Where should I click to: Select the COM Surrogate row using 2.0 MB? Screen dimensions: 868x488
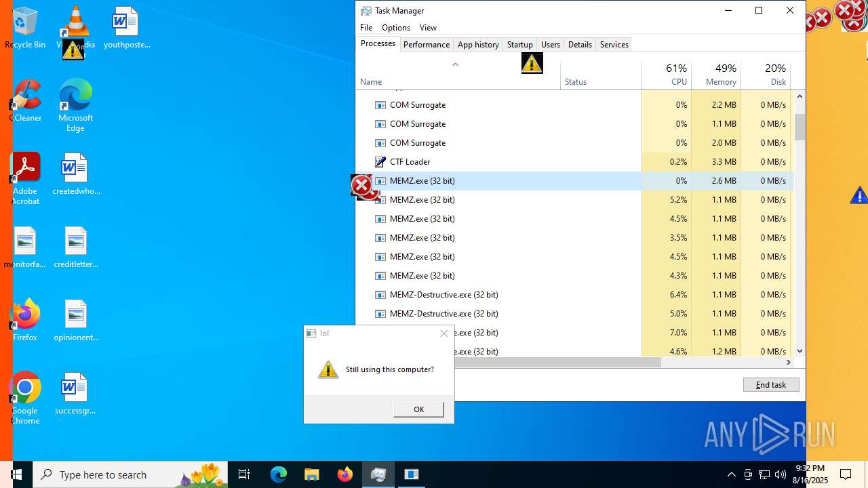[574, 143]
